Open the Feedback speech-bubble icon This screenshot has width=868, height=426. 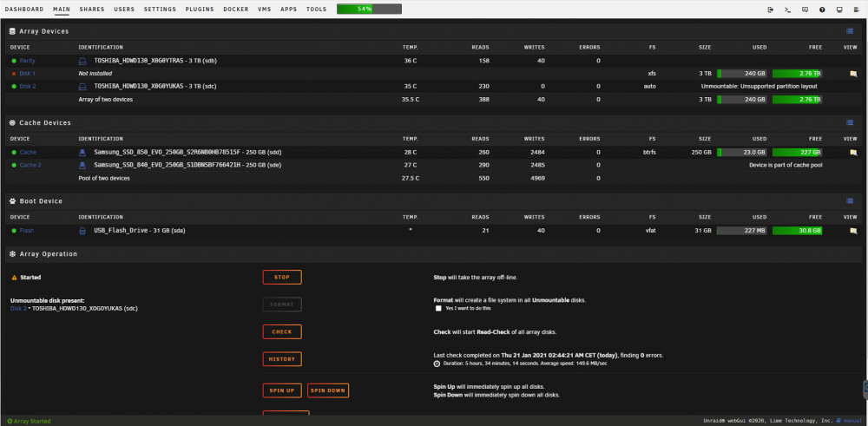(805, 10)
